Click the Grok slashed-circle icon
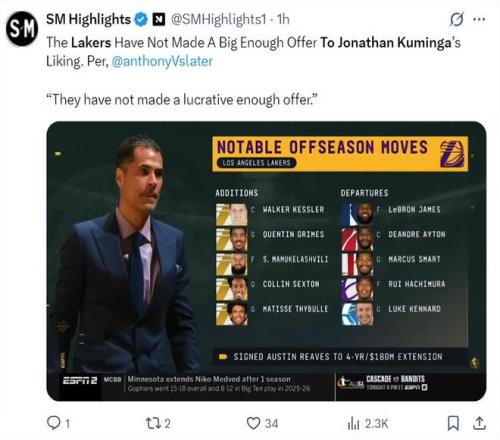The width and height of the screenshot is (500, 440). pyautogui.click(x=456, y=19)
